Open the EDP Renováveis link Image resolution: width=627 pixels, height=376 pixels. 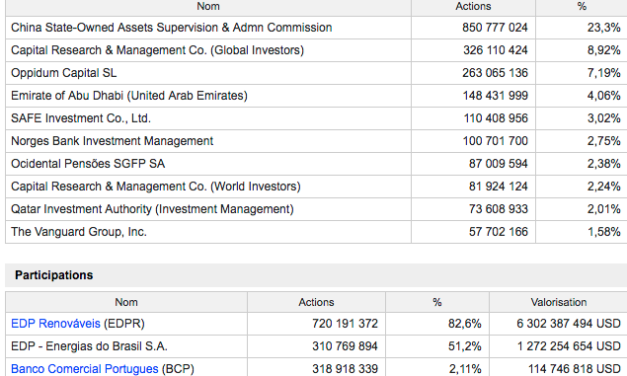point(56,323)
